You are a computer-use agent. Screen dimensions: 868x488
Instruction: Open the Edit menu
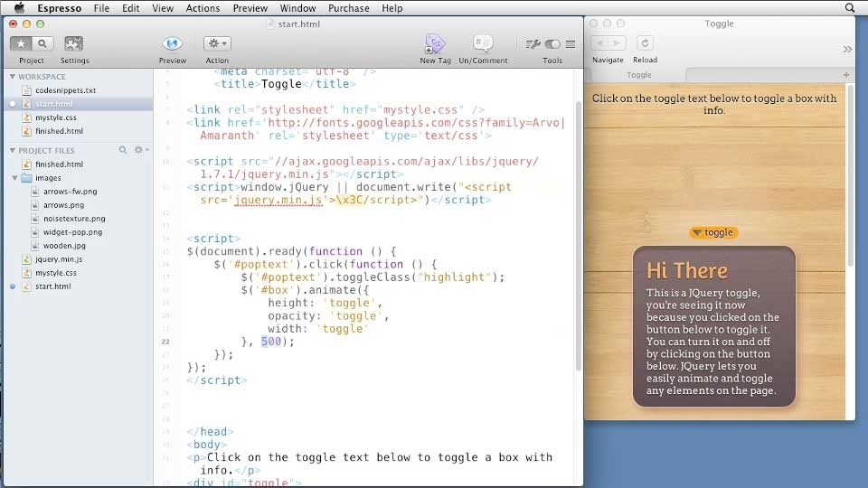pyautogui.click(x=130, y=8)
